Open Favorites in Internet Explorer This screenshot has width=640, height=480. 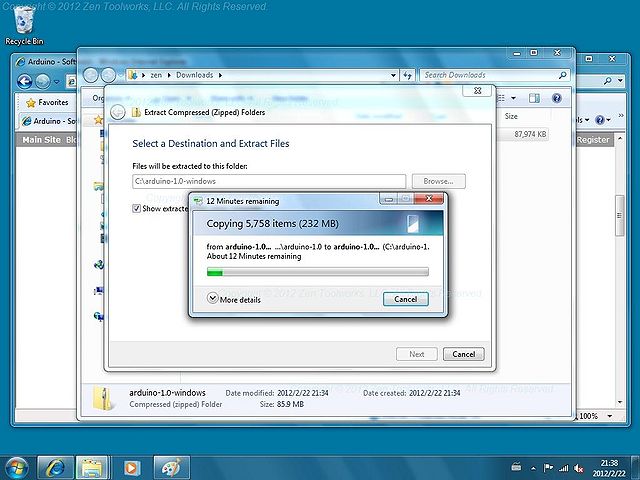(46, 102)
